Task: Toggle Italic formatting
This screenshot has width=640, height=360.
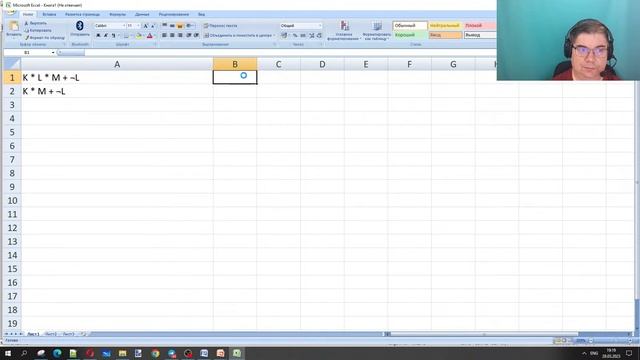Action: click(106, 36)
